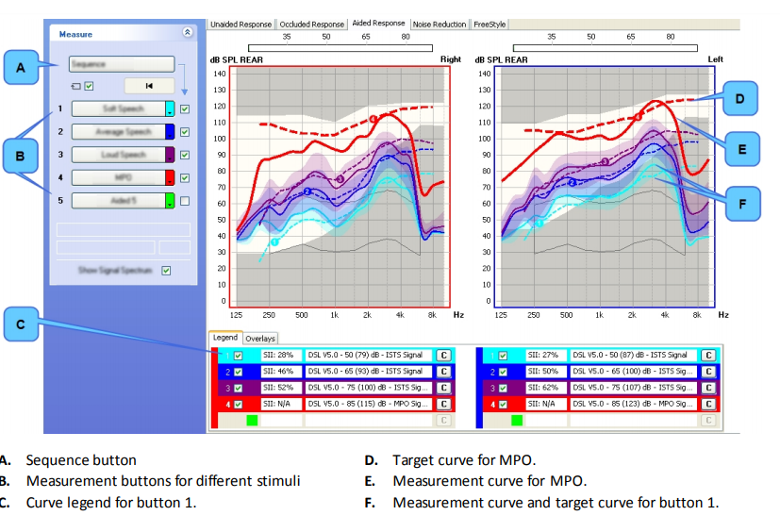This screenshot has width=780, height=532.
Task: Toggle the Show Signal Spectrum checkbox
Action: [x=166, y=271]
